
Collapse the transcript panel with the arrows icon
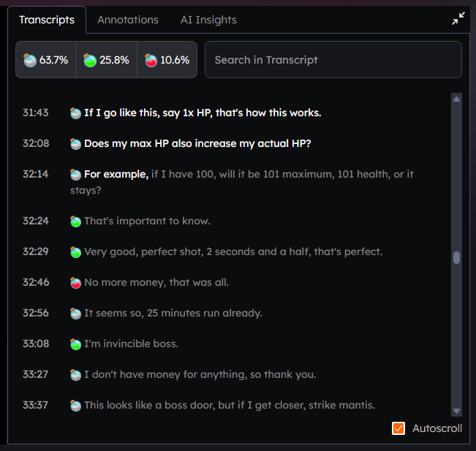point(458,18)
